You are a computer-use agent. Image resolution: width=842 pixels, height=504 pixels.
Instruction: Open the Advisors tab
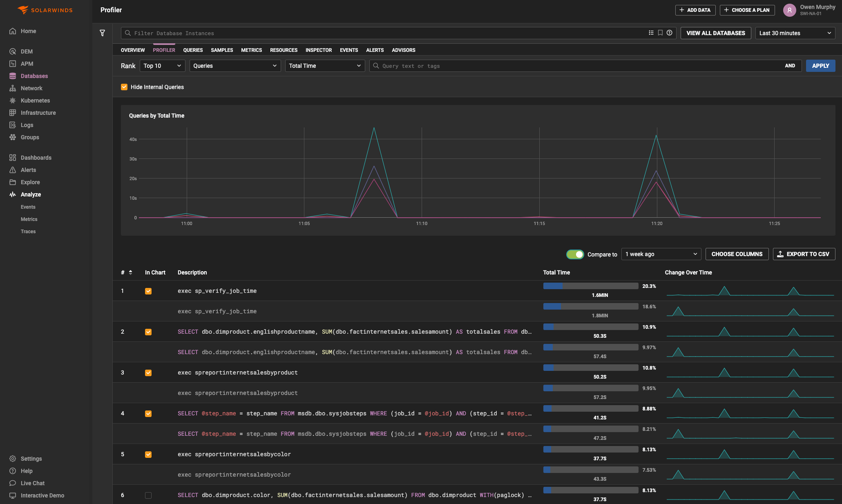point(403,50)
